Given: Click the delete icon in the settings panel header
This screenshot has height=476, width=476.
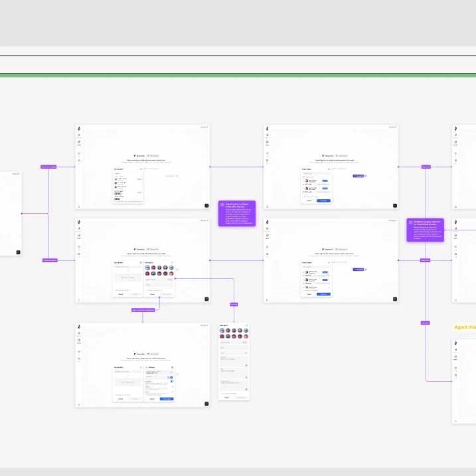Looking at the screenshot, I should pyautogui.click(x=172, y=367).
